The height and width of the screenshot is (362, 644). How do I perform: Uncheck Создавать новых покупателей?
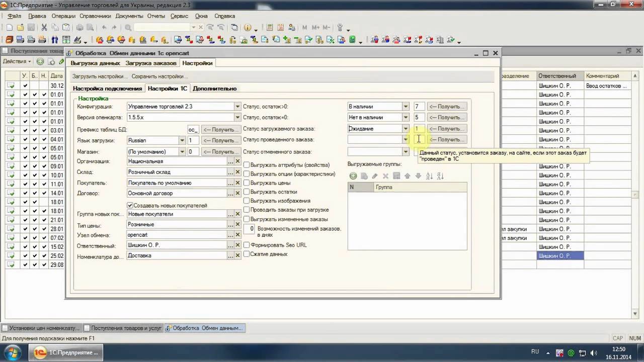130,205
